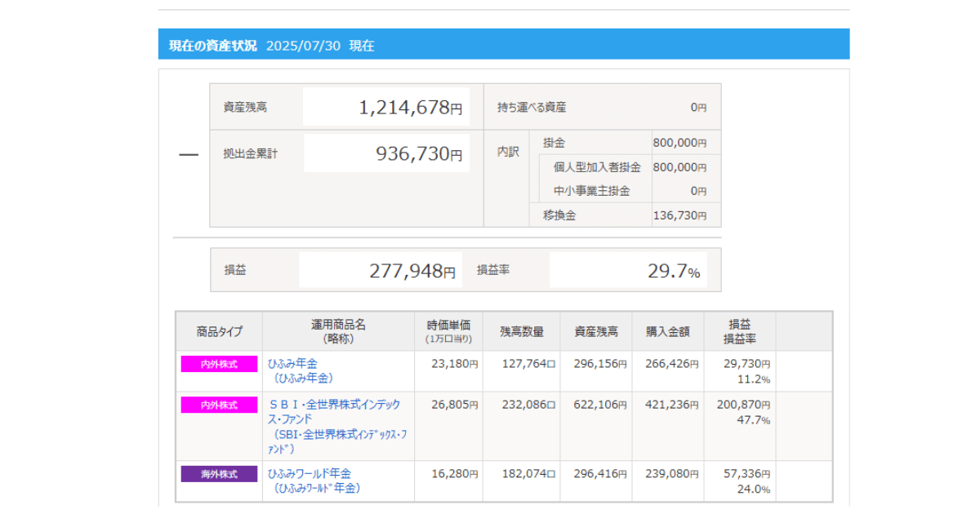Click the 損益率 value 29.7%
The width and height of the screenshot is (980, 514).
[x=674, y=271]
